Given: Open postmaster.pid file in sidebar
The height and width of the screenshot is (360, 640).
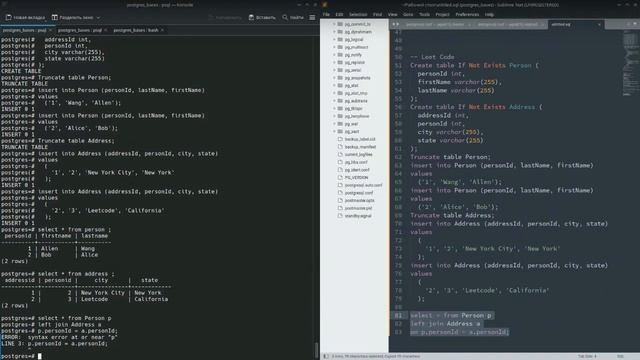Looking at the screenshot, I should tap(358, 208).
